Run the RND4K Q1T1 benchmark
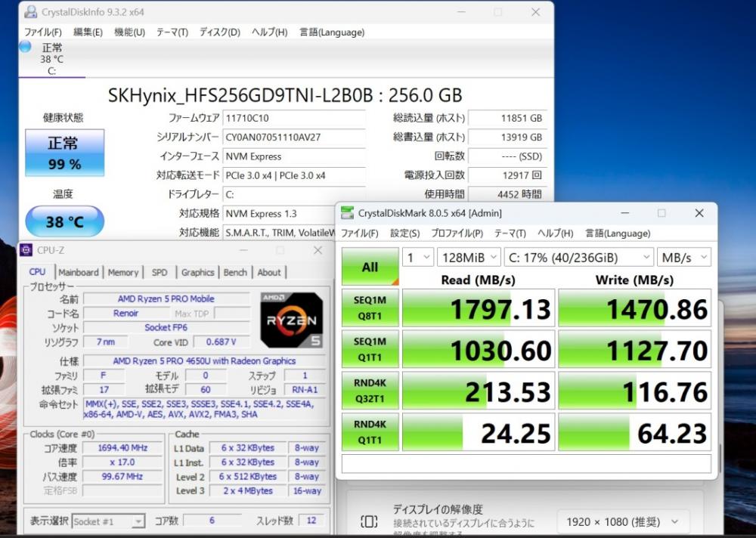 (x=370, y=432)
